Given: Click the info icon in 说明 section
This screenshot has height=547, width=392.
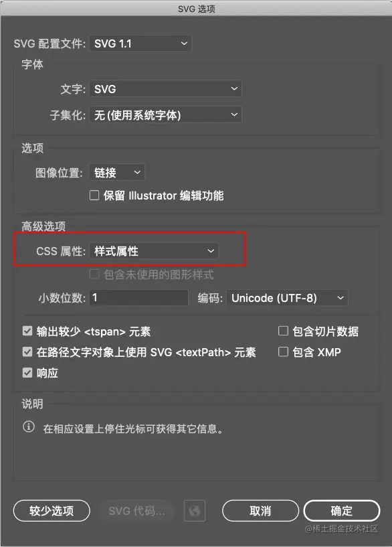Looking at the screenshot, I should (x=29, y=426).
